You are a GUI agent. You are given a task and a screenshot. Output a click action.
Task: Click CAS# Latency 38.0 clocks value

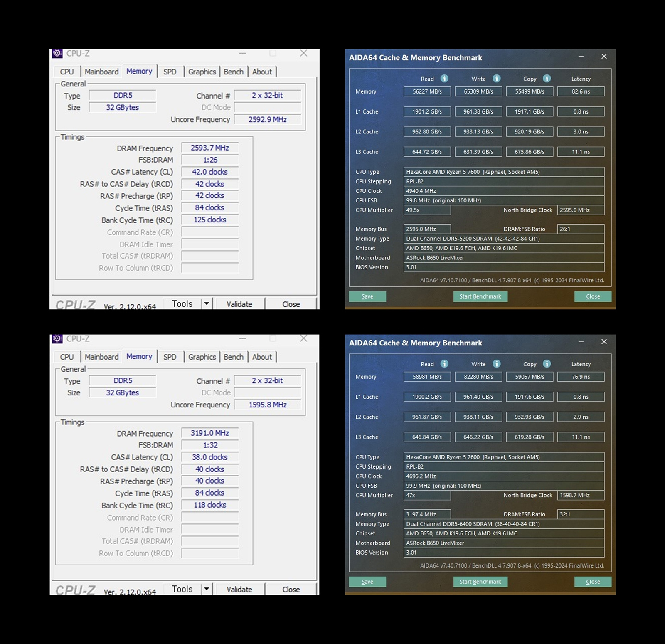[210, 457]
